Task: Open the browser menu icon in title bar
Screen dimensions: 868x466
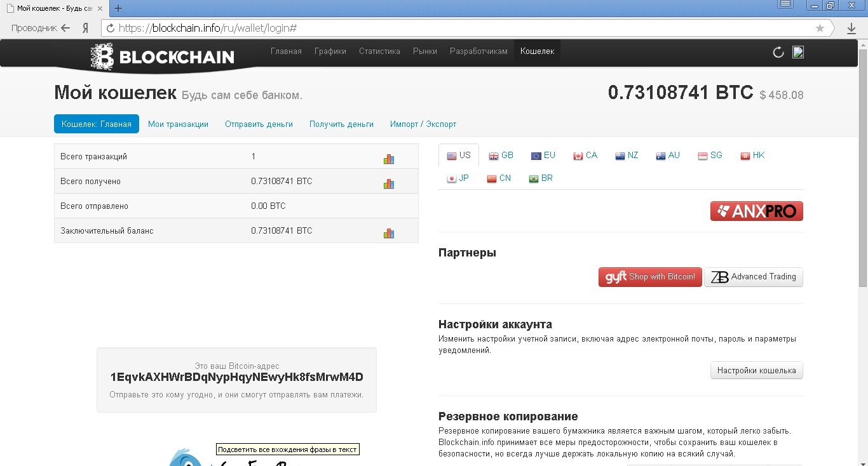Action: tap(785, 4)
